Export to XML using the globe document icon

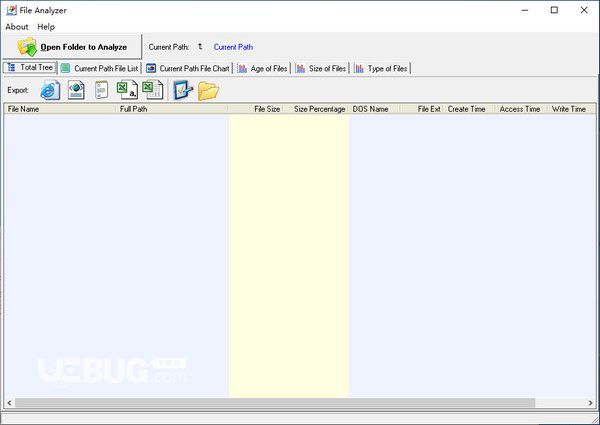pos(76,90)
